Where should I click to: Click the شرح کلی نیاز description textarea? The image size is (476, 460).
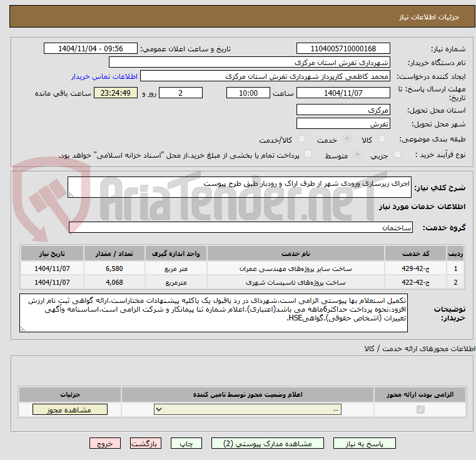click(x=239, y=187)
